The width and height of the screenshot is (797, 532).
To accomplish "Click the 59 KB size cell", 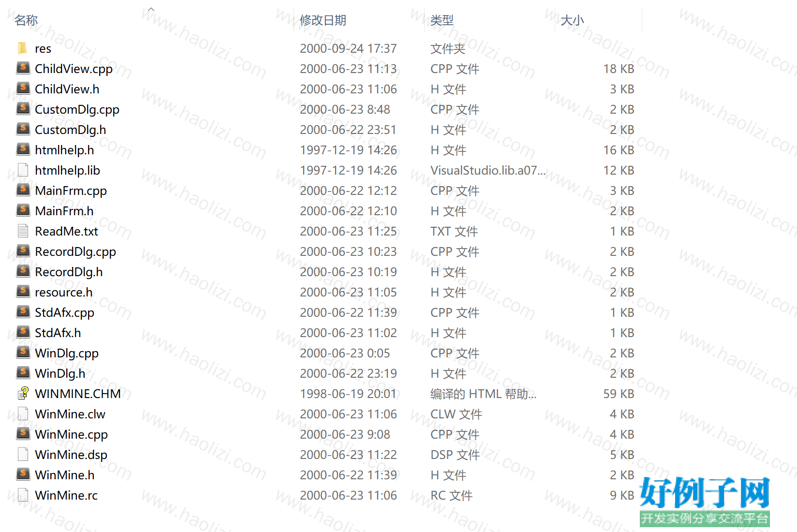I will [619, 394].
